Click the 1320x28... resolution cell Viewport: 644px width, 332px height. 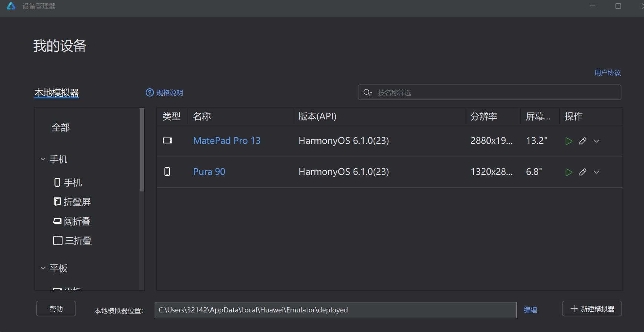[492, 172]
